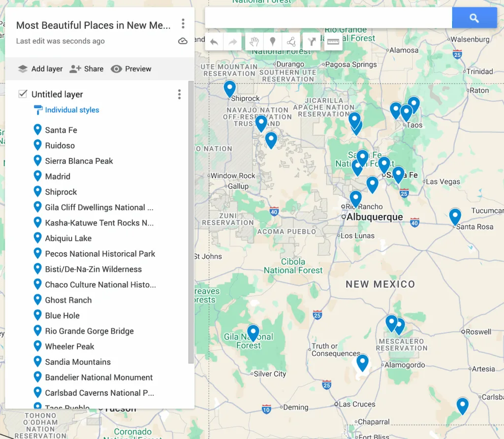The height and width of the screenshot is (439, 504).
Task: Select Pecos National Historical Park item
Action: click(100, 254)
